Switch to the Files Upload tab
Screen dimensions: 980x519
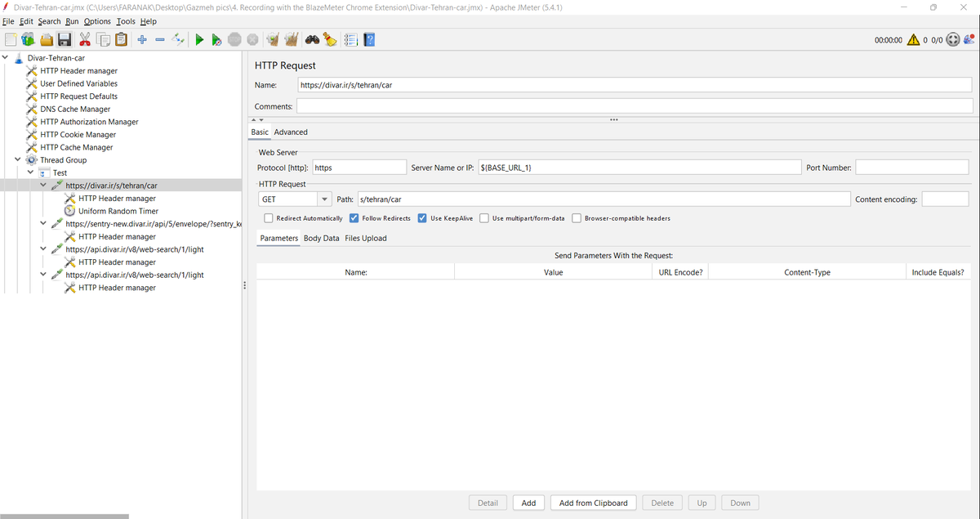(365, 238)
